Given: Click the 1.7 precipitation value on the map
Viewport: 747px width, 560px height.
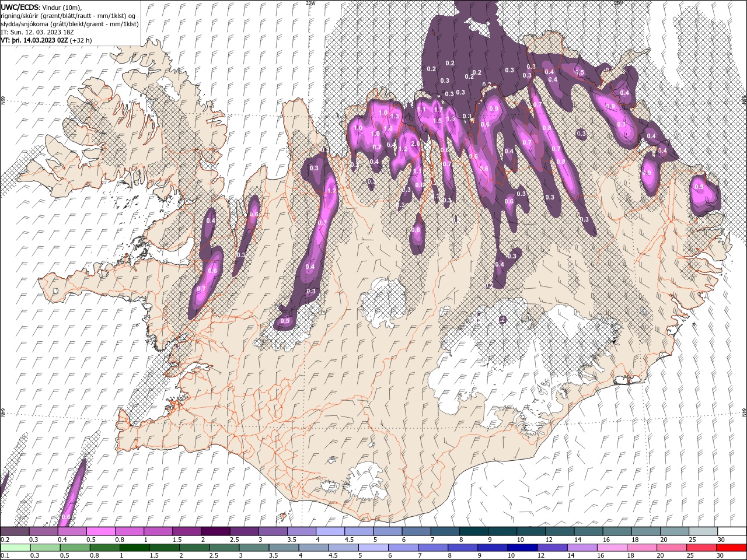Looking at the screenshot, I should click(438, 110).
